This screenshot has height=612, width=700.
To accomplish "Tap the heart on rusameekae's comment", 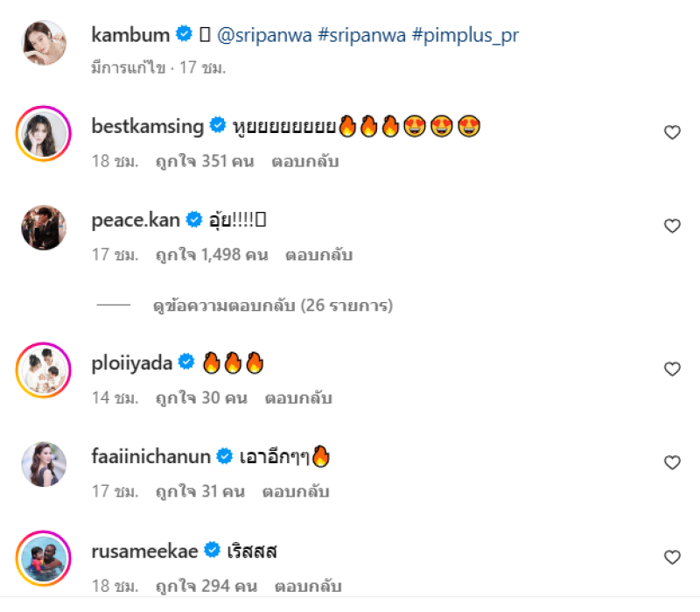I will click(x=672, y=557).
